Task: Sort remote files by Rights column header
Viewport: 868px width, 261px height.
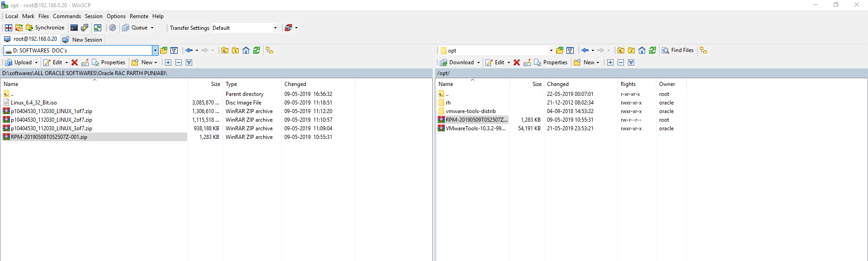Action: (x=637, y=84)
